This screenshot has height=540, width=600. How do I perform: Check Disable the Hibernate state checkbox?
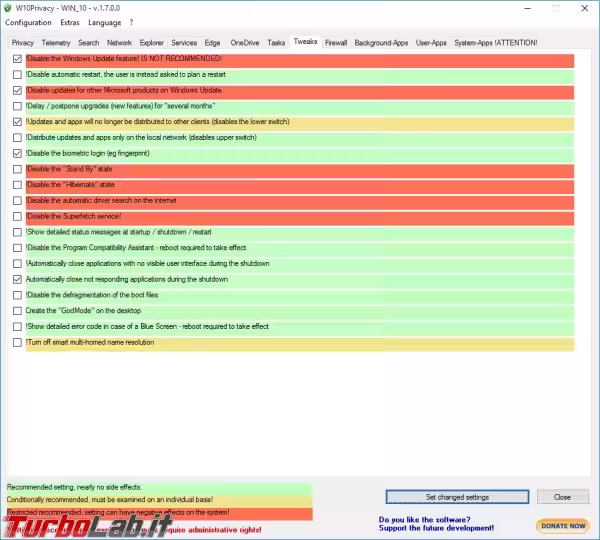(17, 185)
